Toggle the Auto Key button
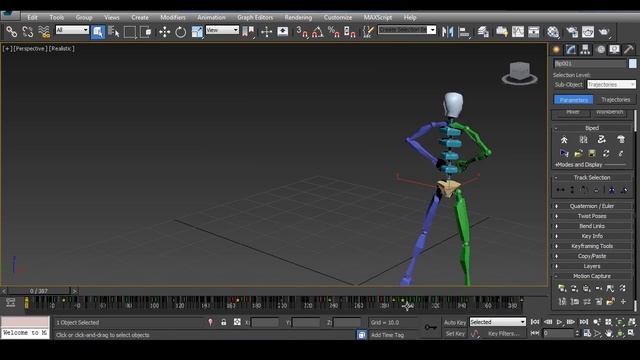The width and height of the screenshot is (640, 360). 455,322
